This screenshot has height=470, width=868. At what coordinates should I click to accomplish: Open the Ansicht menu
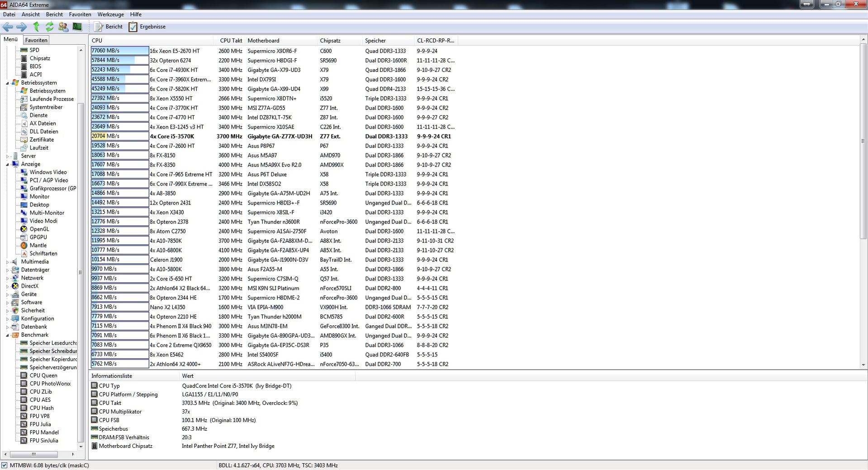coord(31,14)
